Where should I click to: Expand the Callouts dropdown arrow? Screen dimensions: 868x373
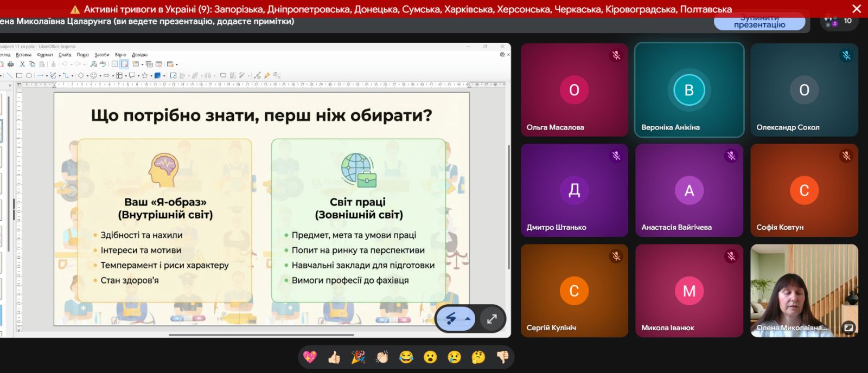pyautogui.click(x=139, y=76)
